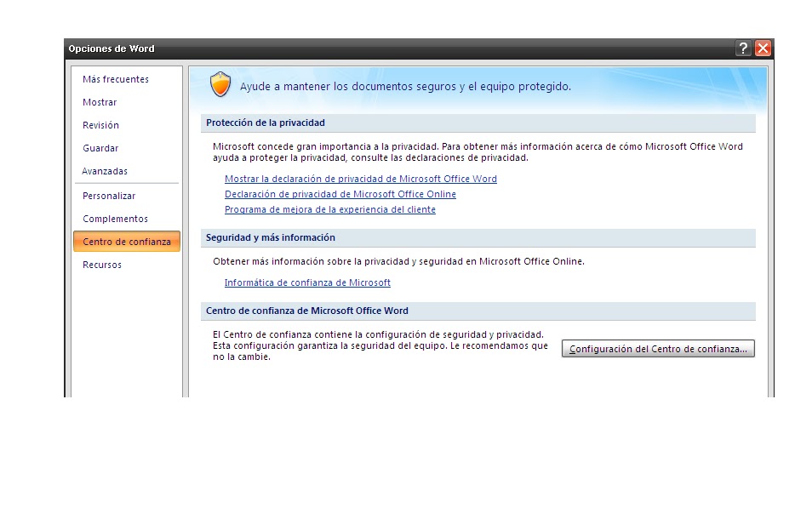This screenshot has height=519, width=812.
Task: Open Mostrar la declaración de privacidad link
Action: 360,179
